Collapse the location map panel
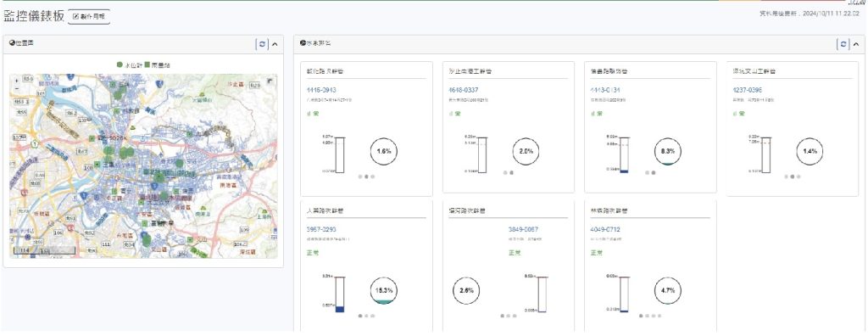 [275, 44]
